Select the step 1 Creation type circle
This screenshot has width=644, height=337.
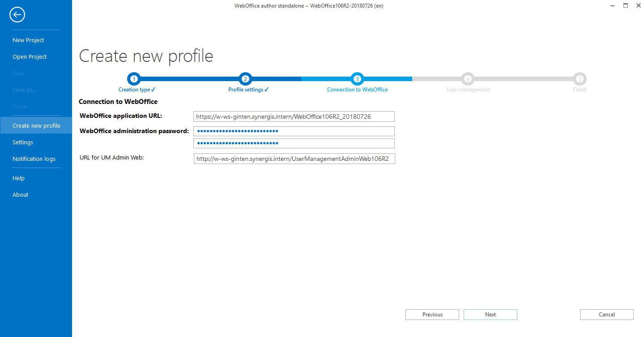pyautogui.click(x=134, y=78)
